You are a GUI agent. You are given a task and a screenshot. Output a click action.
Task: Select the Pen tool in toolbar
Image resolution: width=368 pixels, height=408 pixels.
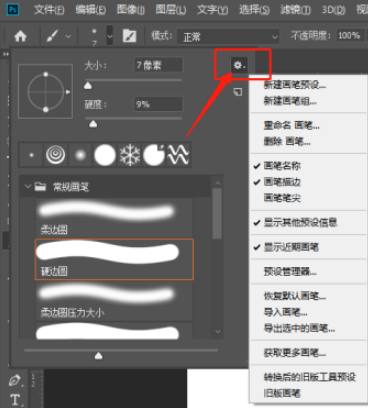click(14, 380)
